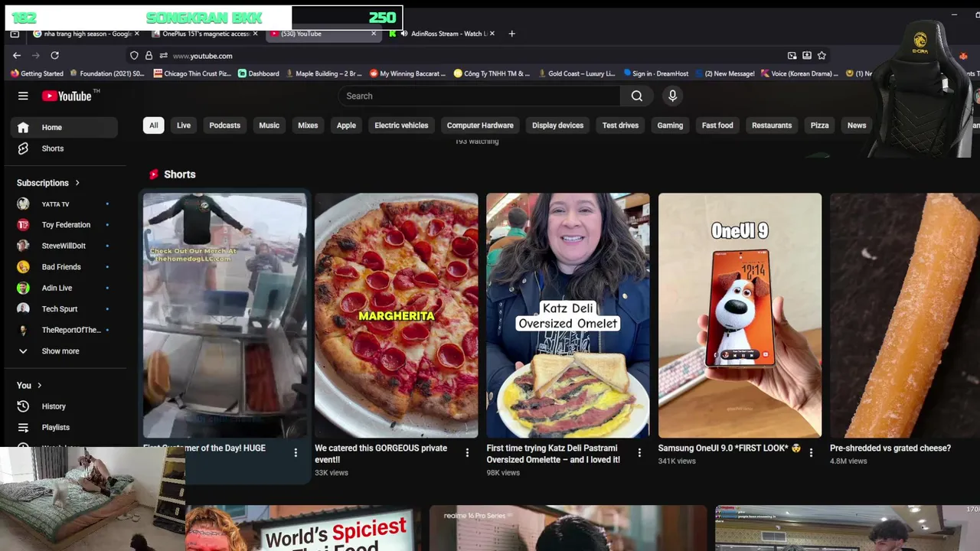Screen dimensions: 980x551
Task: Select the Music filter chip
Action: 269,126
